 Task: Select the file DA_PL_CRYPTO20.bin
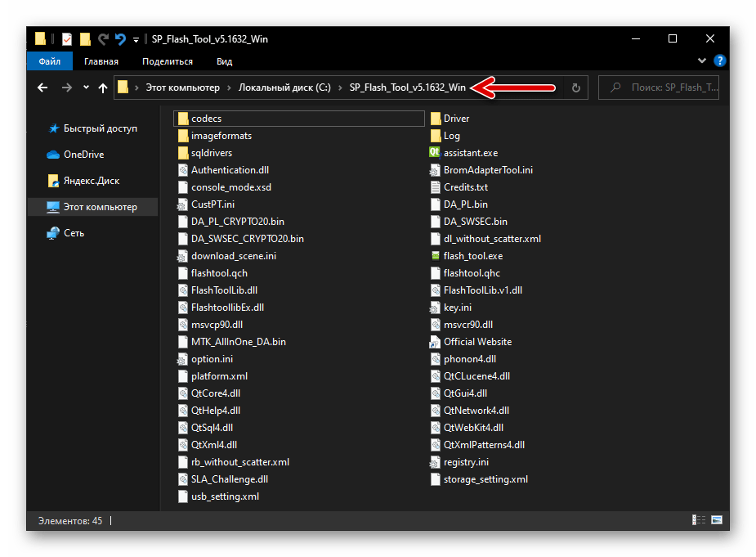[x=231, y=222]
